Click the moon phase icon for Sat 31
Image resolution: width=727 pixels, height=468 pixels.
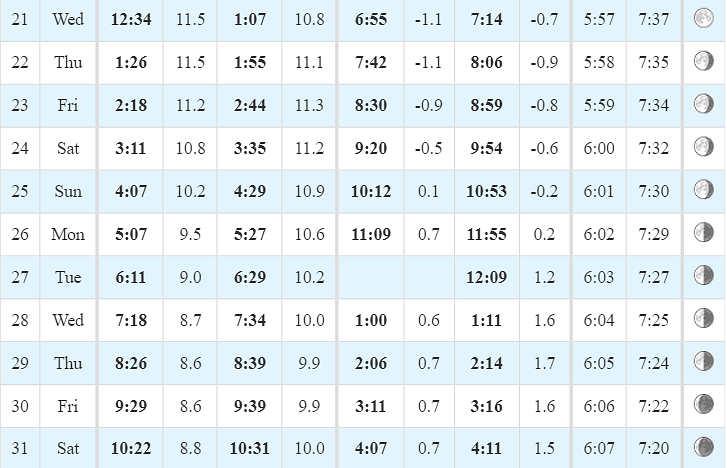click(703, 447)
